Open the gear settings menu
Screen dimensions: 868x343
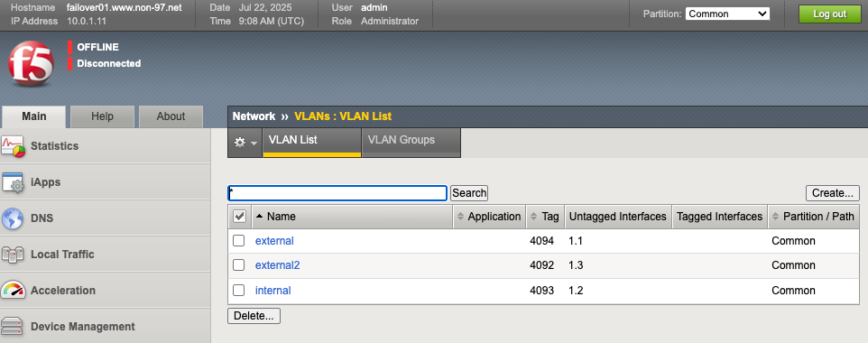(245, 143)
